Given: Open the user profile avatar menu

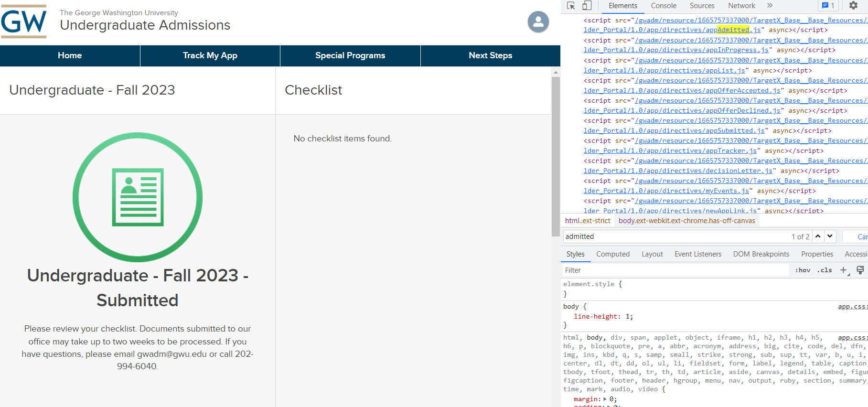Looking at the screenshot, I should 538,22.
